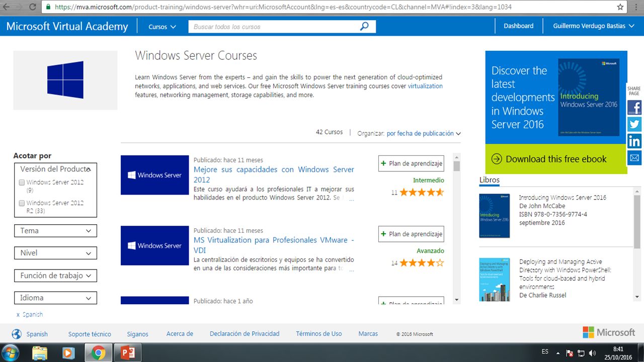Follow the virtualization link in the description

(x=425, y=86)
